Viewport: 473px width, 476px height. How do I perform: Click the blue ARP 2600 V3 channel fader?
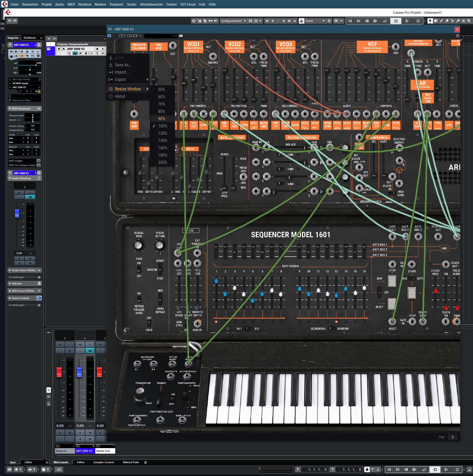79,372
